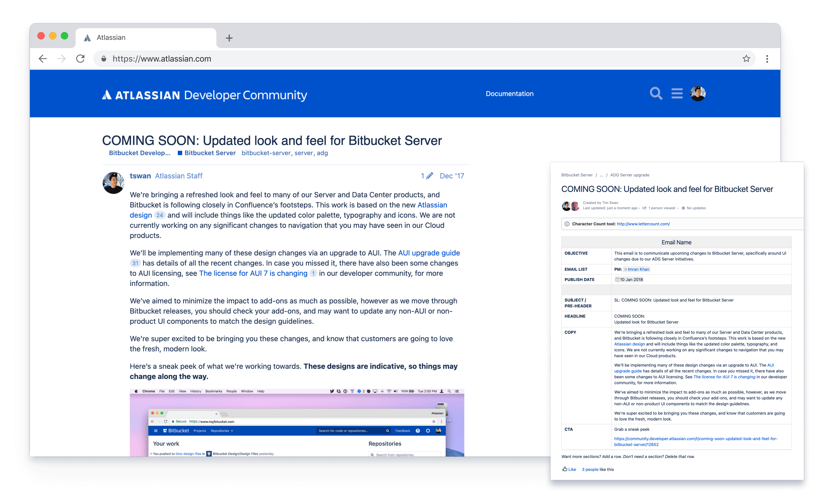Open Chrome three-dot menu
Viewport: 827px width, 504px height.
[767, 59]
